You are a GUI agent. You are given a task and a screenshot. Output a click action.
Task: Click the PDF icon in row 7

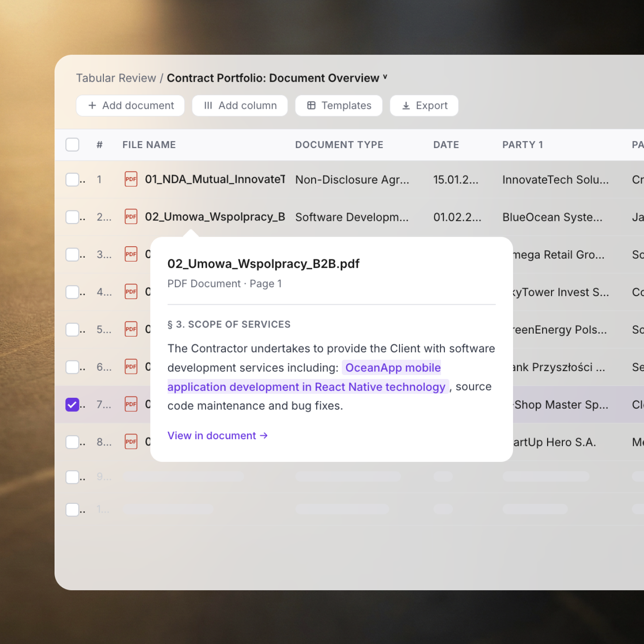click(x=131, y=404)
